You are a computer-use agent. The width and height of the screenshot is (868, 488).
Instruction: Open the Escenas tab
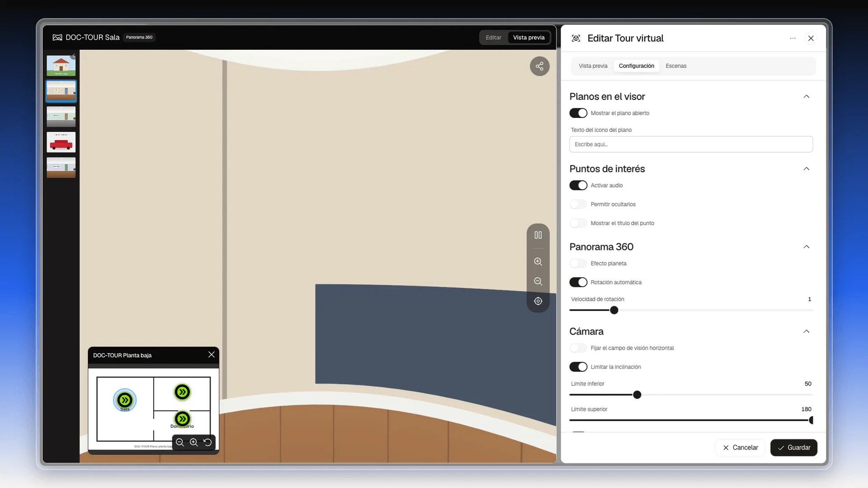coord(676,66)
